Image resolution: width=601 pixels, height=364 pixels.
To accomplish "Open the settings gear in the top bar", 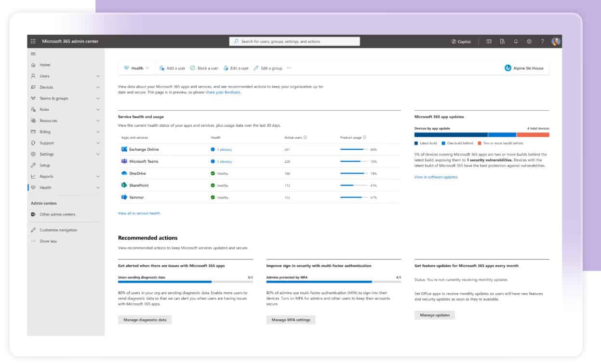I will 528,42.
